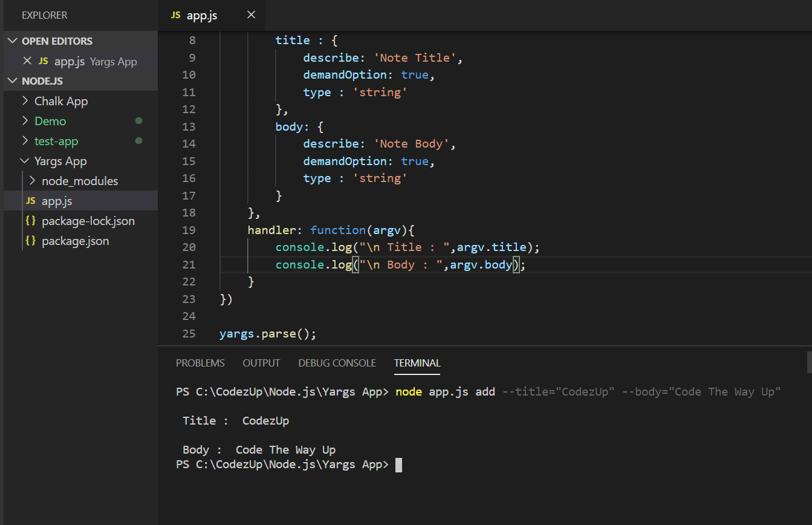Switch to the OUTPUT tab

point(261,363)
